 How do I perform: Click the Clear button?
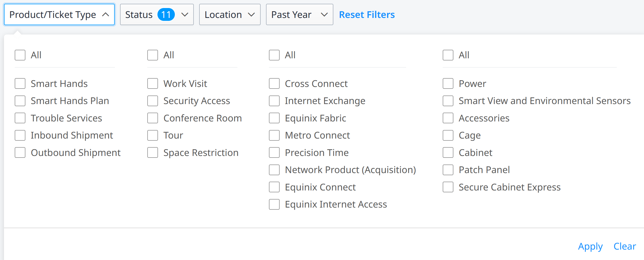pos(624,246)
